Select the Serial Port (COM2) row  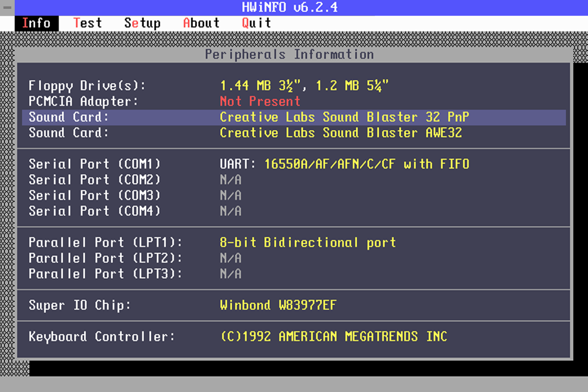pos(294,180)
